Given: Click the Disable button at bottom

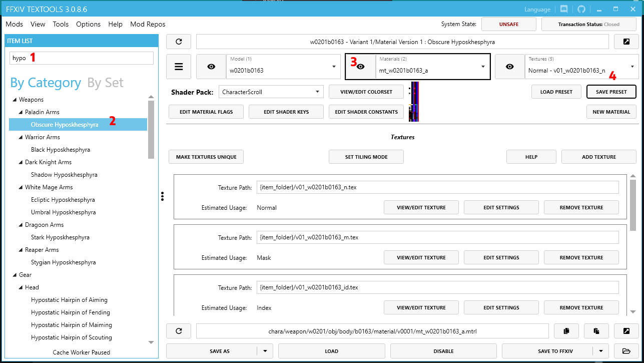Looking at the screenshot, I should pos(443,351).
